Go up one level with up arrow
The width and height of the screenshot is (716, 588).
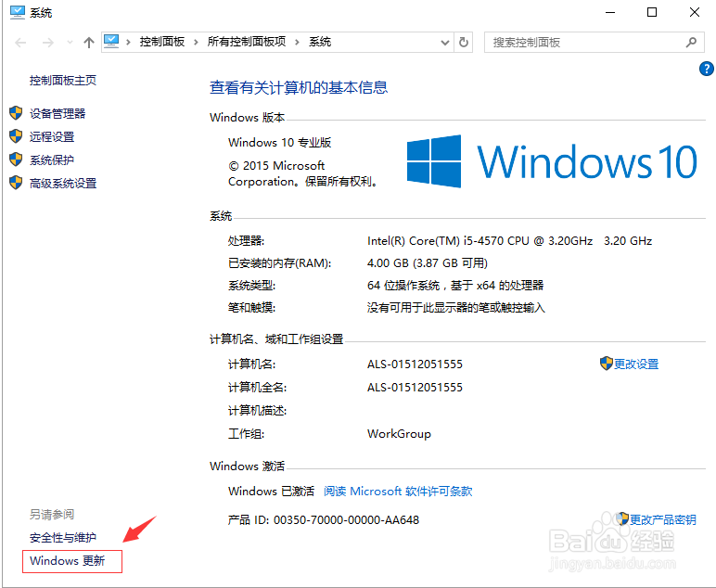pyautogui.click(x=89, y=43)
